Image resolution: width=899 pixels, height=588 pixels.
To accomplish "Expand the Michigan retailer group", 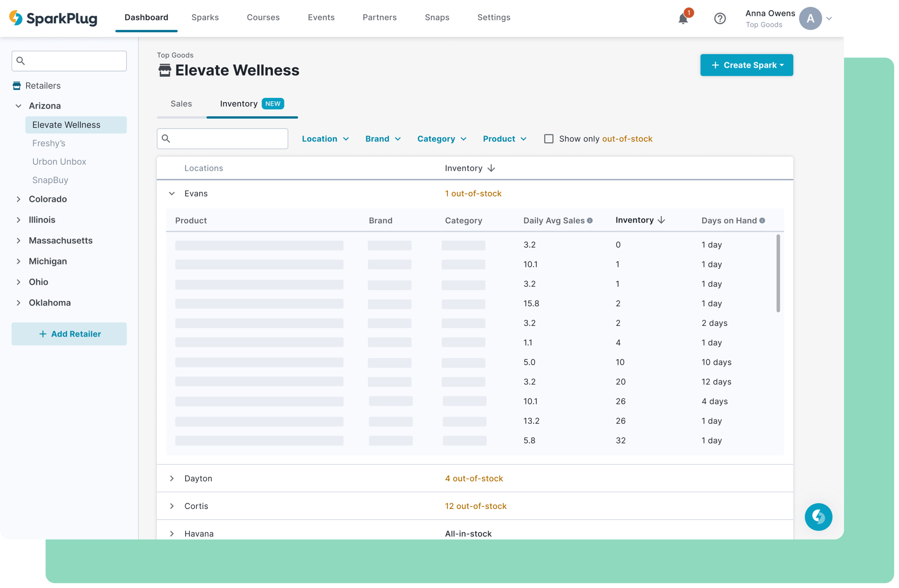I will point(18,261).
